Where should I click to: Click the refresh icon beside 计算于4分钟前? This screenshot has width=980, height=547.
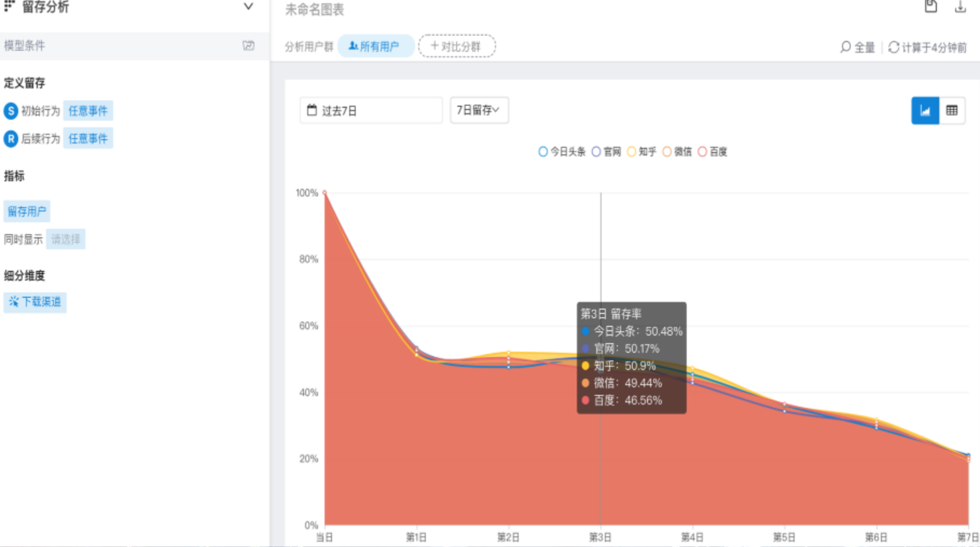[894, 47]
